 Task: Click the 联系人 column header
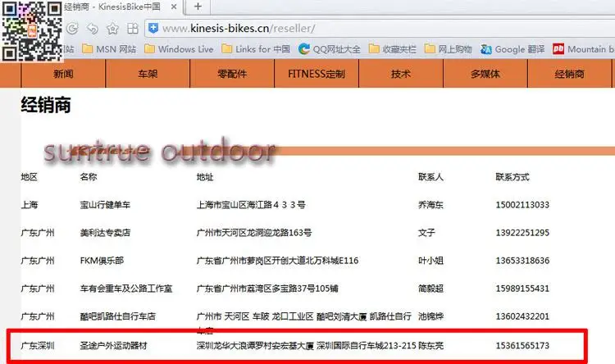pyautogui.click(x=430, y=177)
